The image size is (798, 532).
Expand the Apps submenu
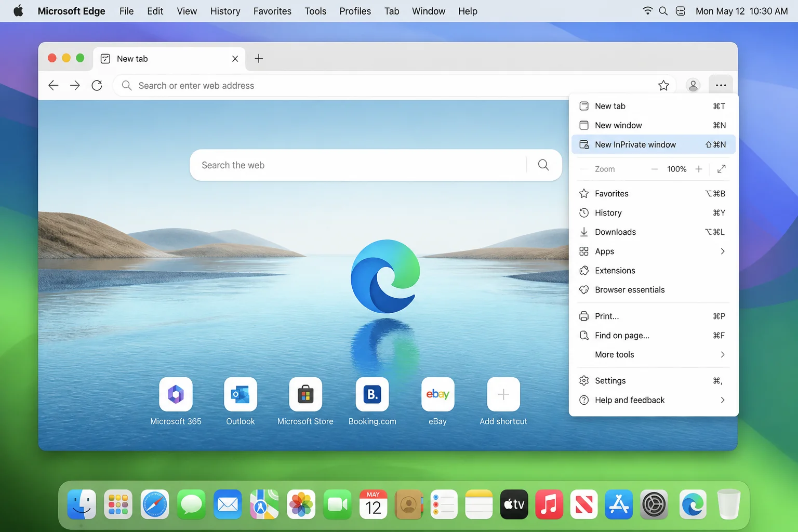tap(654, 251)
